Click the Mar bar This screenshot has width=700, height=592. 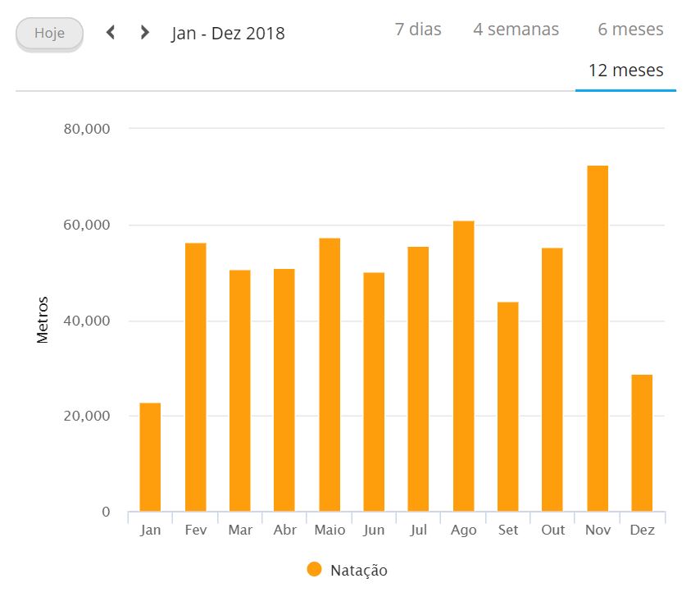[x=239, y=391]
